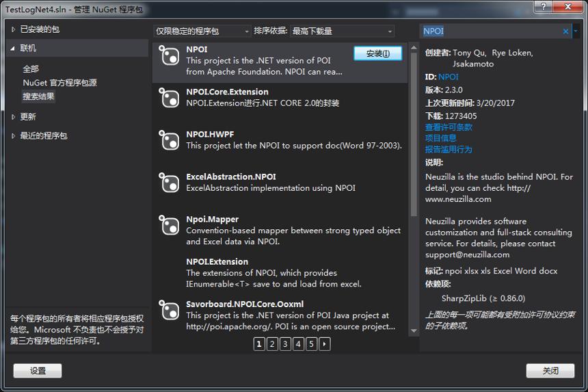The height and width of the screenshot is (392, 588).
Task: Click the version 2.3.0 text
Action: point(454,90)
